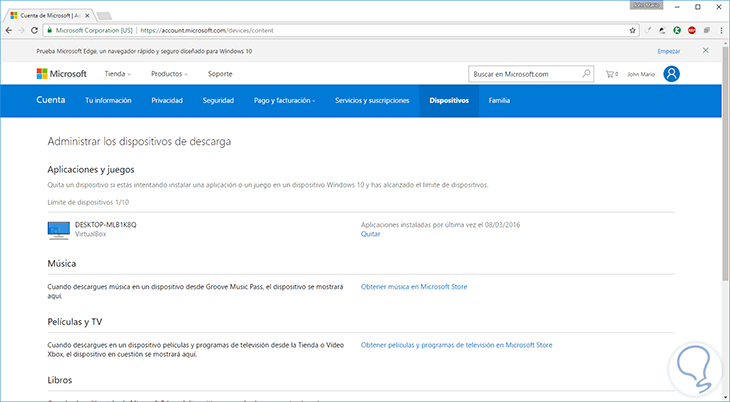
Task: Click the hat-shaped extension icon
Action: point(662,30)
